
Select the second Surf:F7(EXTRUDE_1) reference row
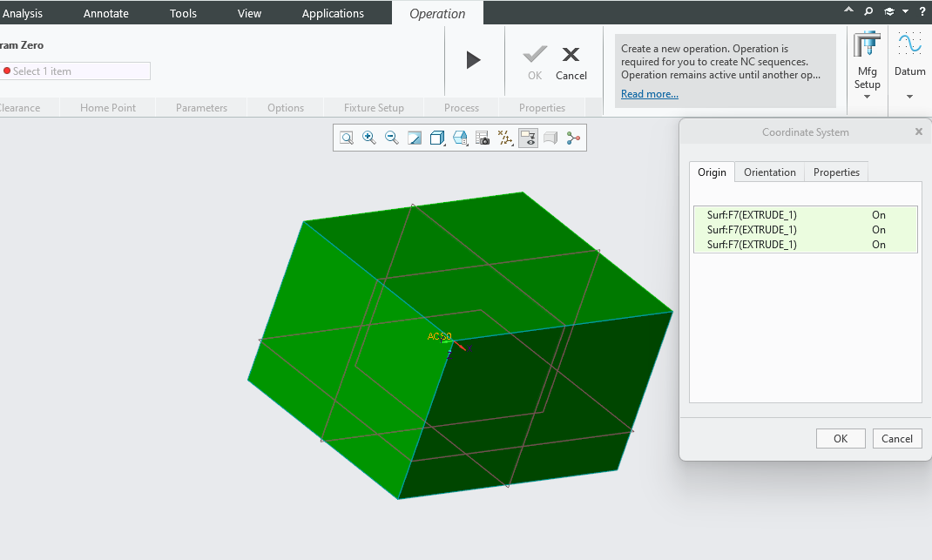pos(806,229)
